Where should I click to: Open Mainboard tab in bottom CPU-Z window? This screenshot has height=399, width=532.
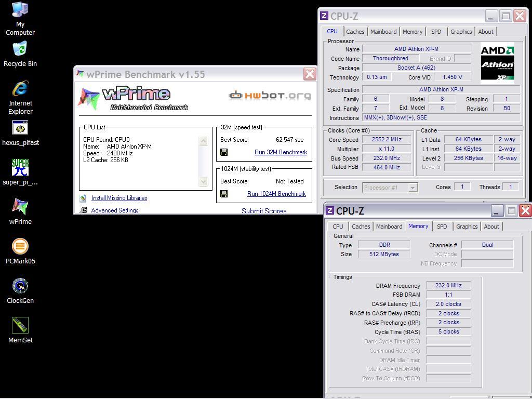pos(389,227)
